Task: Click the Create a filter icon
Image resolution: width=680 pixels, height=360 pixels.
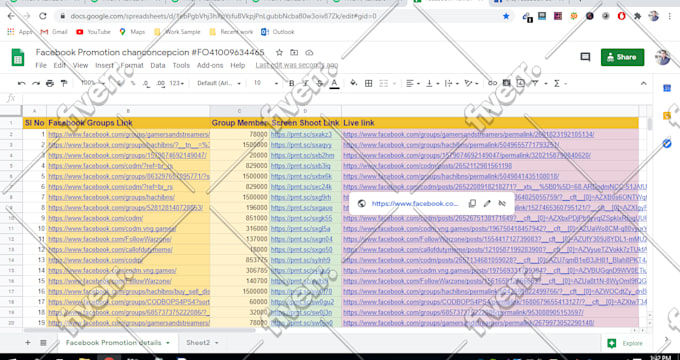Action: (535, 83)
